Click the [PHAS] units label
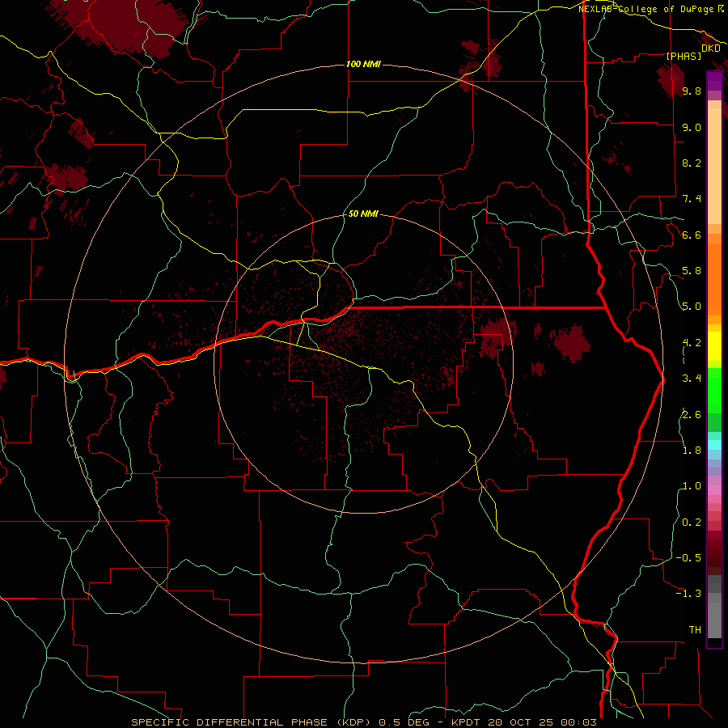 pyautogui.click(x=684, y=56)
